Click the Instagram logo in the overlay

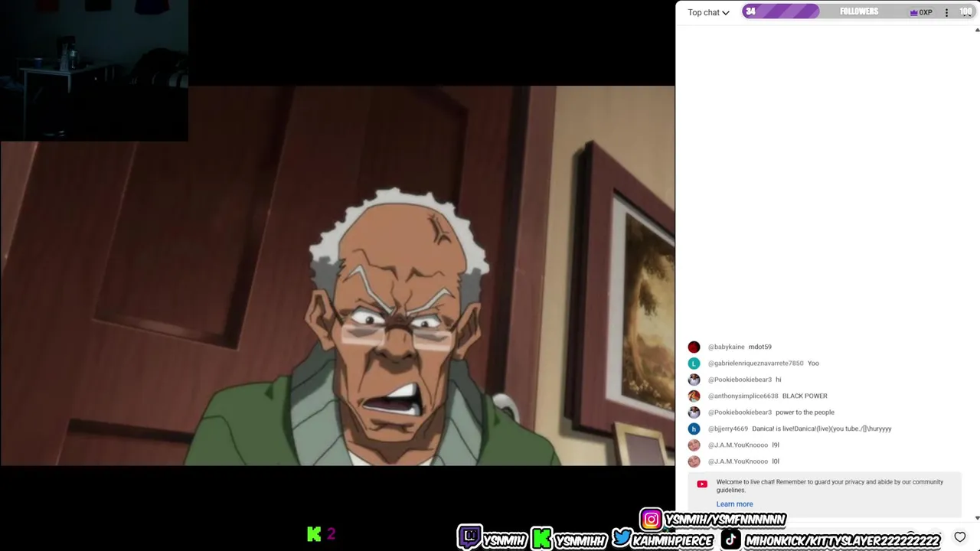[651, 520]
